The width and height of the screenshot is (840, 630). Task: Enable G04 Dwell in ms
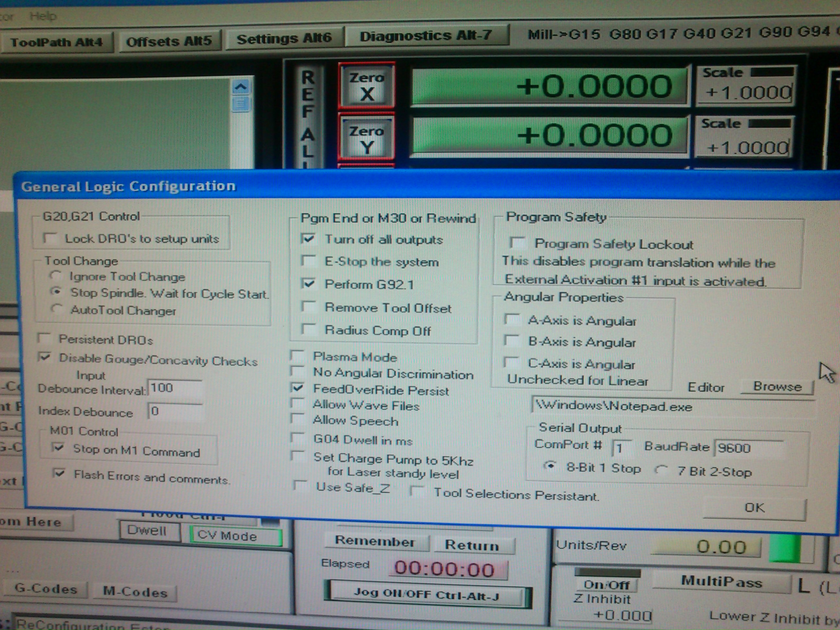coord(297,438)
